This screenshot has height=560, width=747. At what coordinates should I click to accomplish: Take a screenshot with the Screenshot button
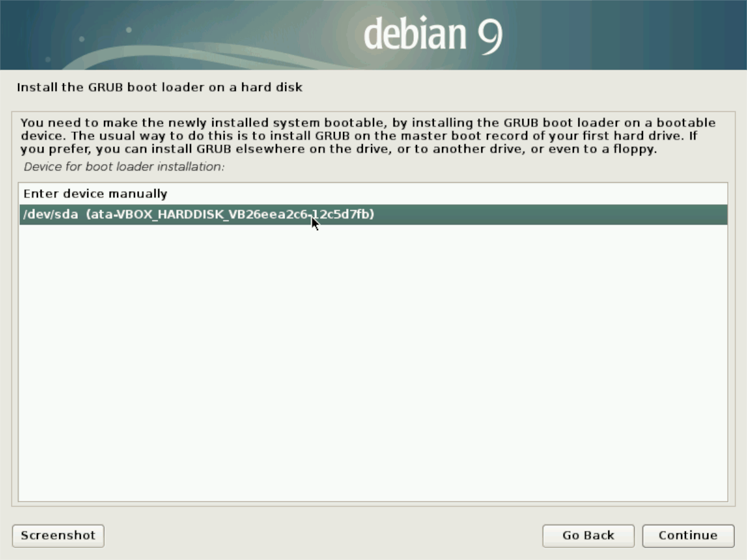click(57, 535)
